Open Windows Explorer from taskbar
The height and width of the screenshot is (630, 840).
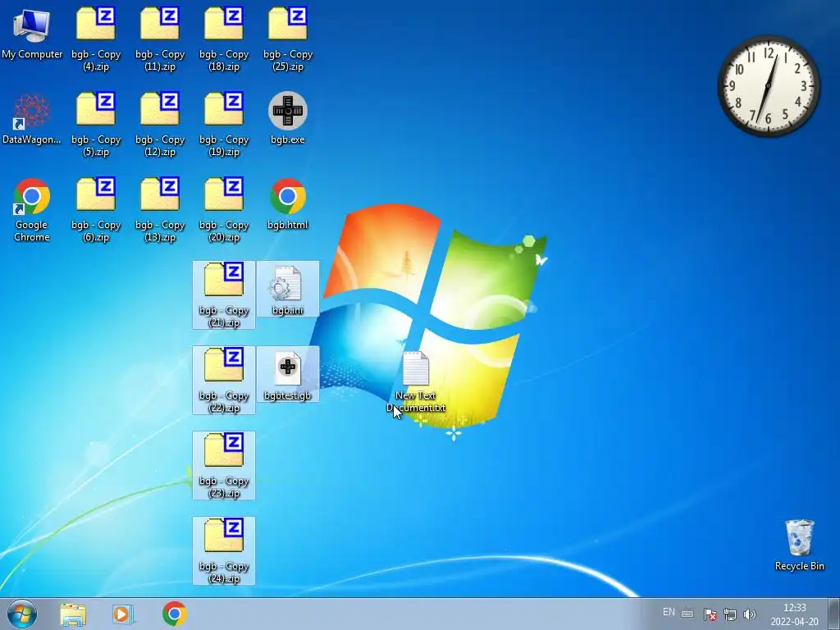(x=73, y=614)
